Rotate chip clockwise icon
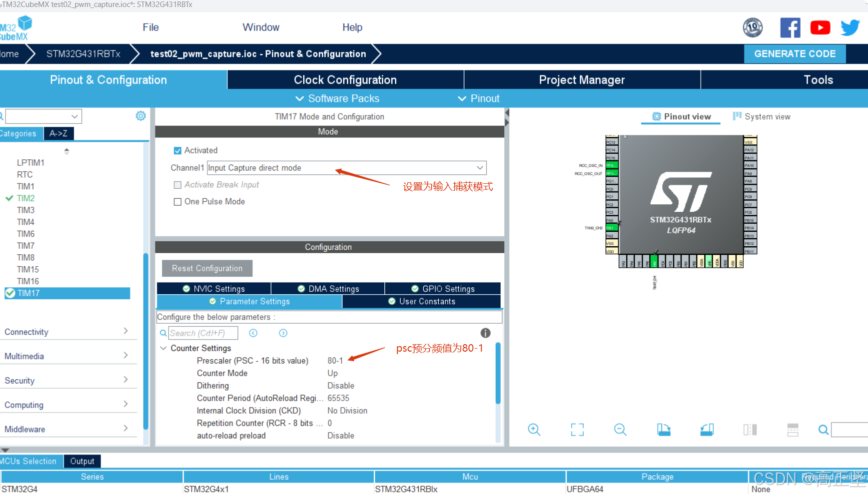Viewport: 868px width, 494px height. 664,430
